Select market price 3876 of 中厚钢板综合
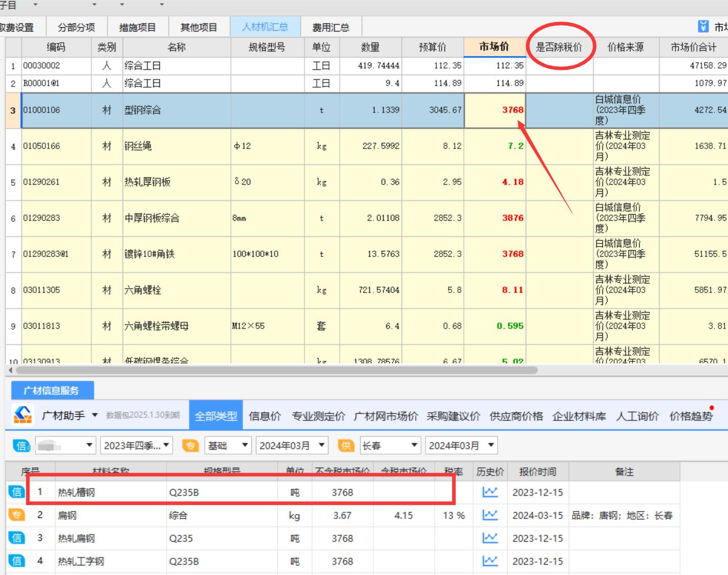Viewport: 728px width, 575px height. tap(495, 218)
